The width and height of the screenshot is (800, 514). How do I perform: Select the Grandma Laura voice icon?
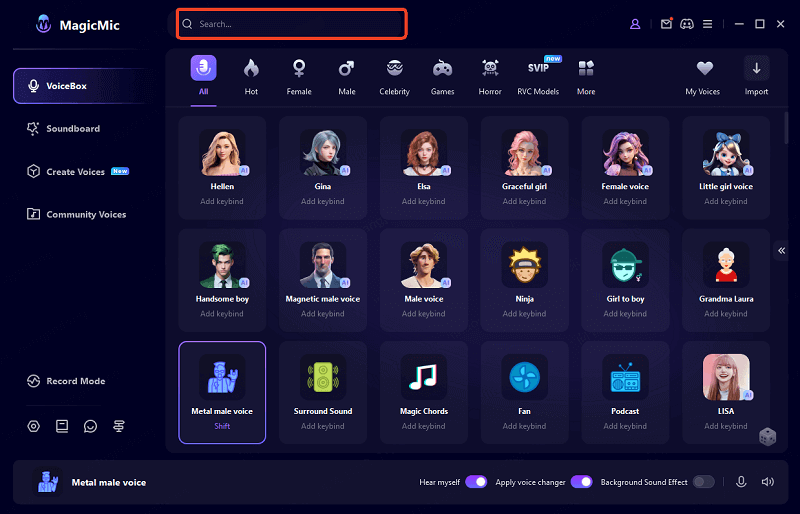pos(726,265)
